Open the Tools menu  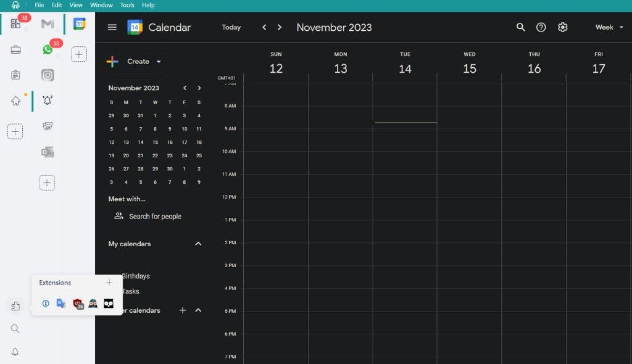coord(127,5)
